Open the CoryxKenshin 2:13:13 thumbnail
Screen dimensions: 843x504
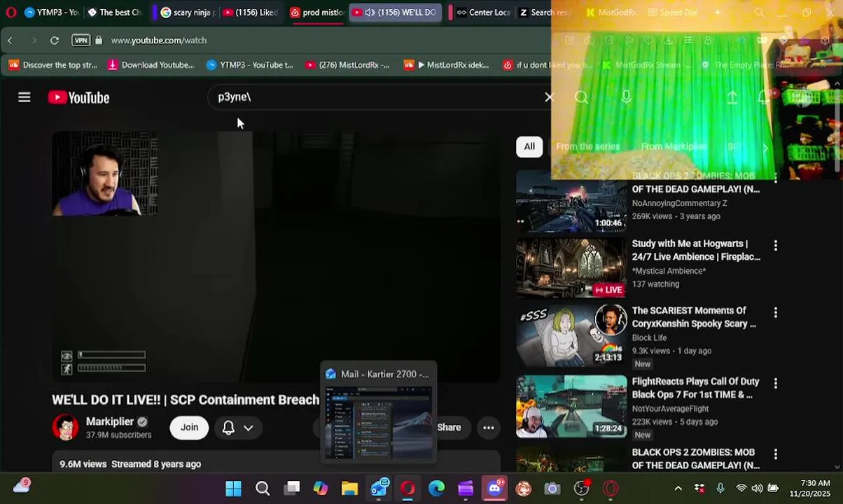pyautogui.click(x=571, y=336)
